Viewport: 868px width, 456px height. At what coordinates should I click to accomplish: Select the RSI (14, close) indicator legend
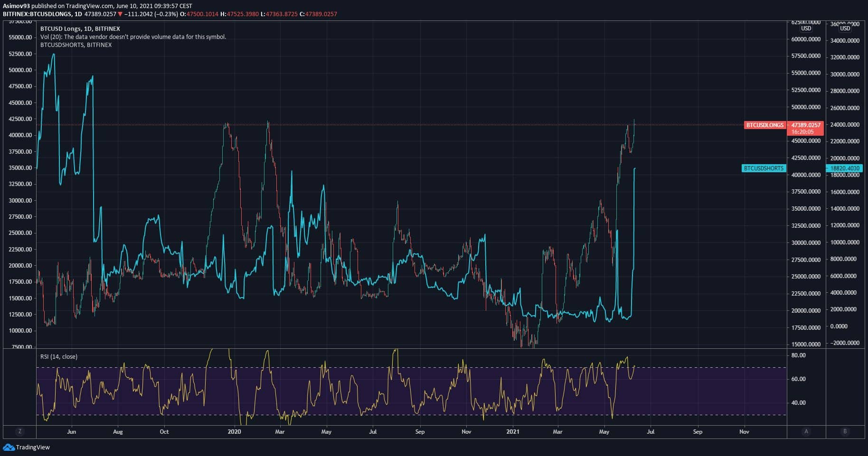59,357
